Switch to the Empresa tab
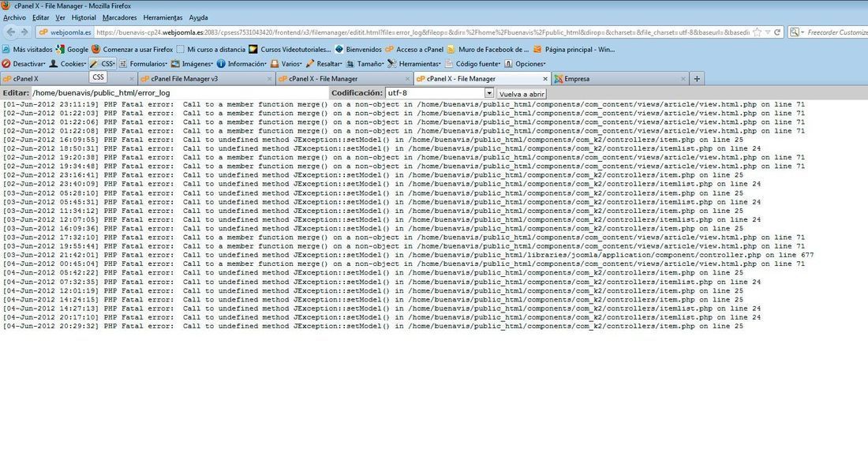868x460 pixels. click(620, 79)
